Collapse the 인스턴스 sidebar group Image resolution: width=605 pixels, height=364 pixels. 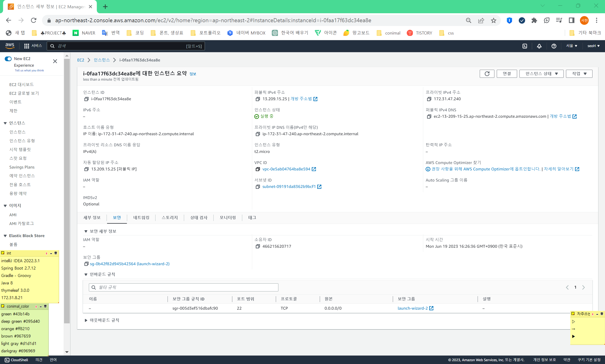click(x=5, y=123)
